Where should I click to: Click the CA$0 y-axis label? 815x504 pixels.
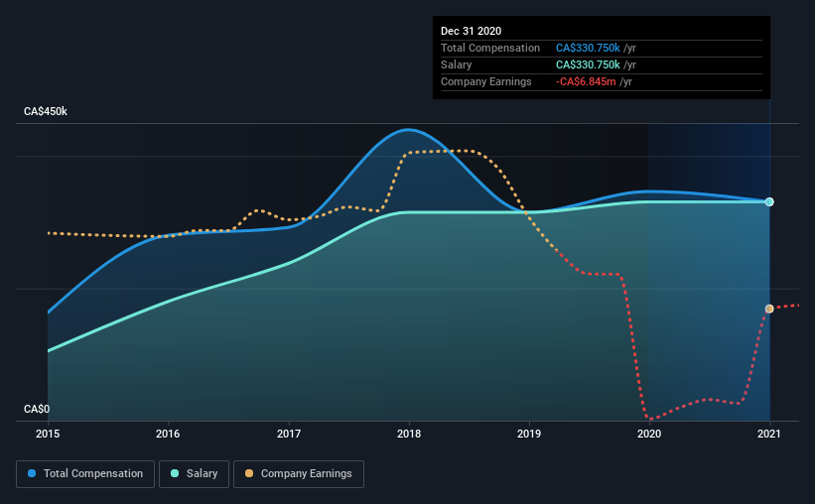(37, 409)
